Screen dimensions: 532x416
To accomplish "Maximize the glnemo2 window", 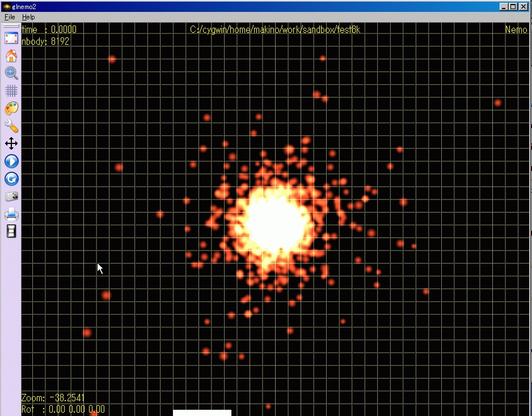I will (513, 7).
